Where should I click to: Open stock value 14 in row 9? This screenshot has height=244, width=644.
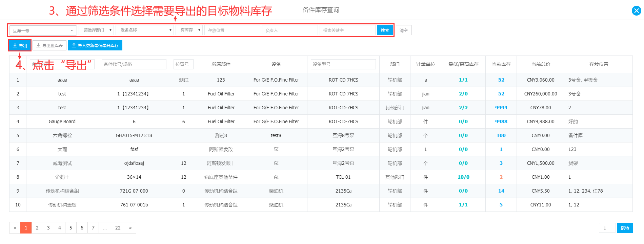501,191
